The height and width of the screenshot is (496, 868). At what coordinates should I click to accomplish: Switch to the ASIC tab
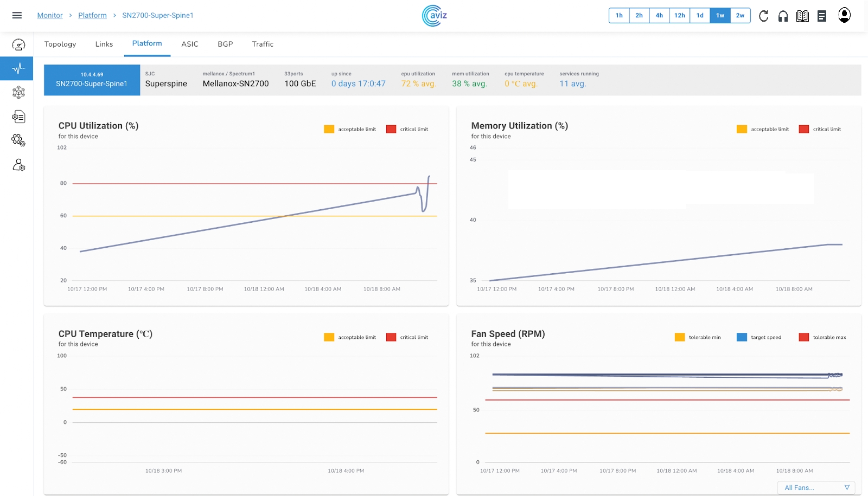click(x=190, y=44)
